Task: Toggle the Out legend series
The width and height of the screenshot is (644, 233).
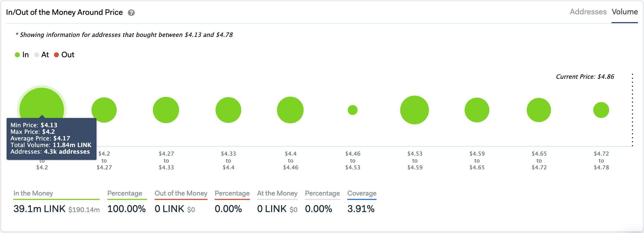Action: click(64, 55)
